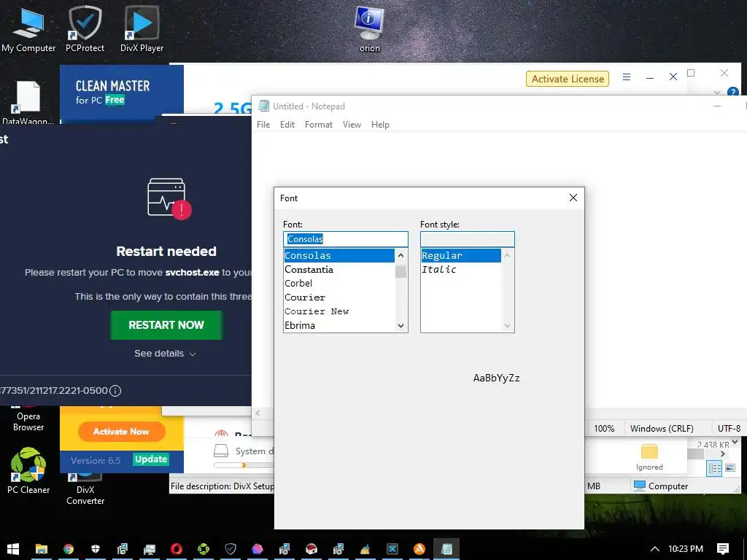Click the System disk usage progress bar
Viewport: 747px width, 560px height.
(x=244, y=465)
